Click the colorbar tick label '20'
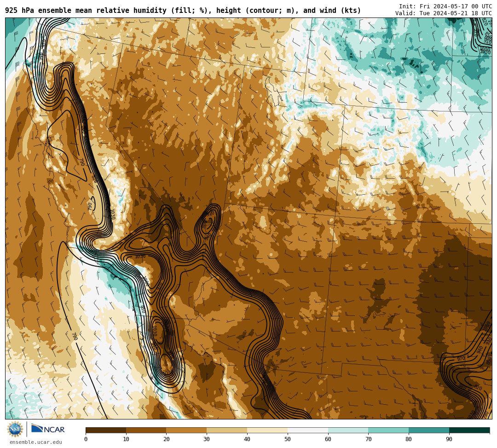This screenshot has height=448, width=497. (167, 439)
